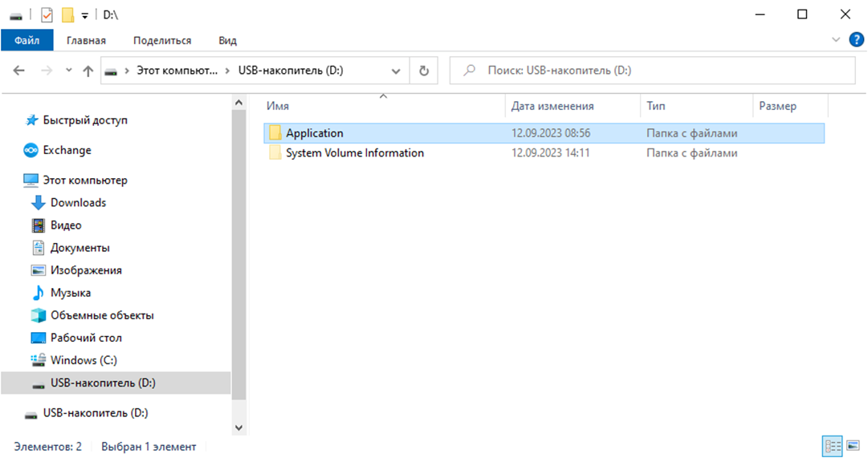The height and width of the screenshot is (458, 868).
Task: Open Customize Quick Access Toolbar dropdown
Action: point(85,15)
